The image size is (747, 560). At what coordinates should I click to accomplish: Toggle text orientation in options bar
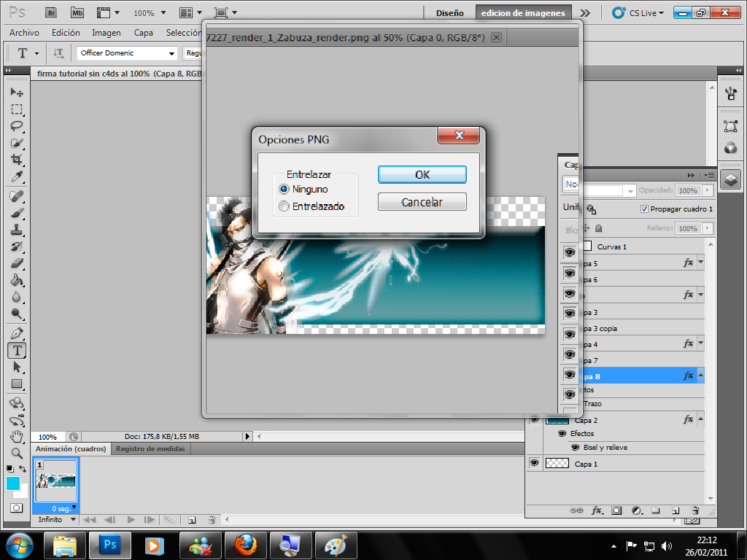point(58,53)
